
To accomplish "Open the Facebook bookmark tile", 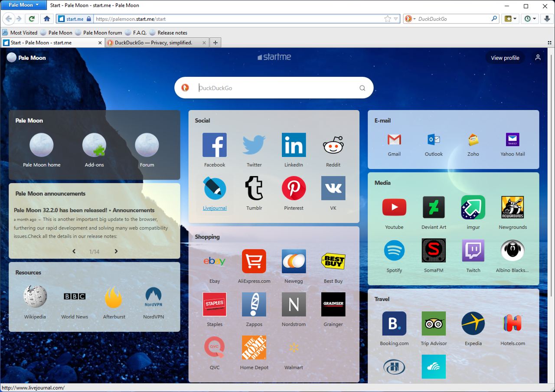I will pyautogui.click(x=215, y=145).
